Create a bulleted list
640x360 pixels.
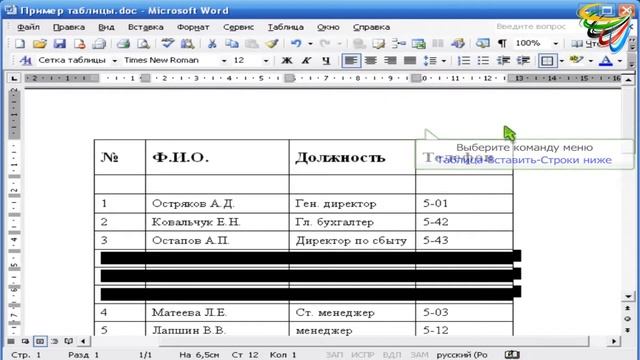pos(483,60)
